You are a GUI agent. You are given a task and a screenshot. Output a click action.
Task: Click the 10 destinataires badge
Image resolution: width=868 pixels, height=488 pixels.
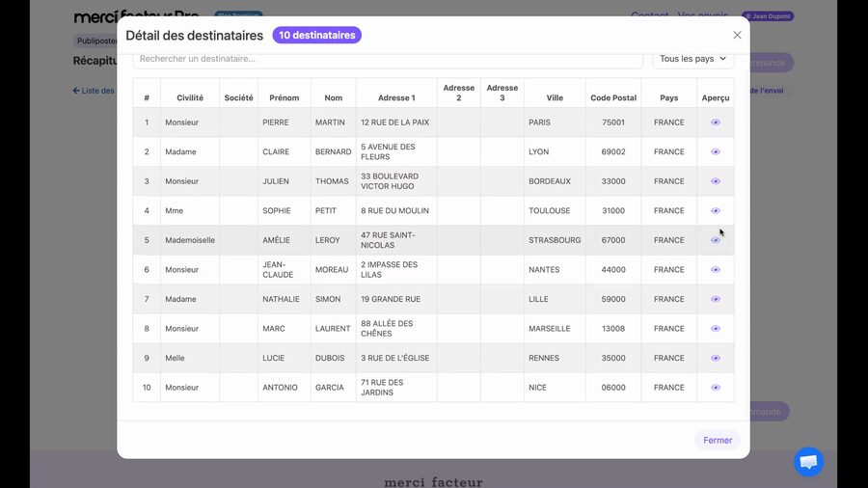point(317,36)
